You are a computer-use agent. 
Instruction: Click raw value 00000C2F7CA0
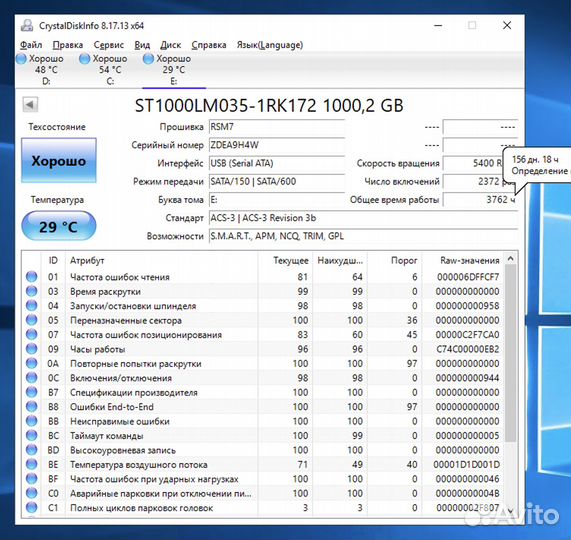coord(467,335)
